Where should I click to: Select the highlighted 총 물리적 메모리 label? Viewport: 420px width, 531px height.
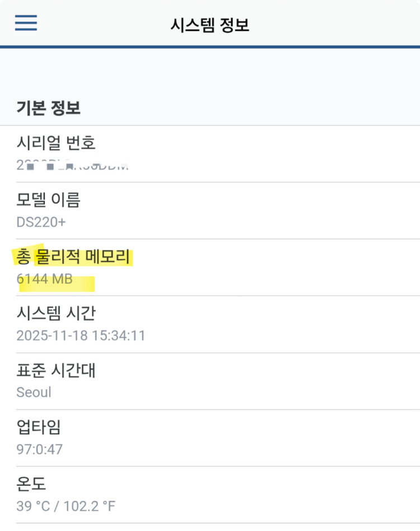click(x=73, y=256)
